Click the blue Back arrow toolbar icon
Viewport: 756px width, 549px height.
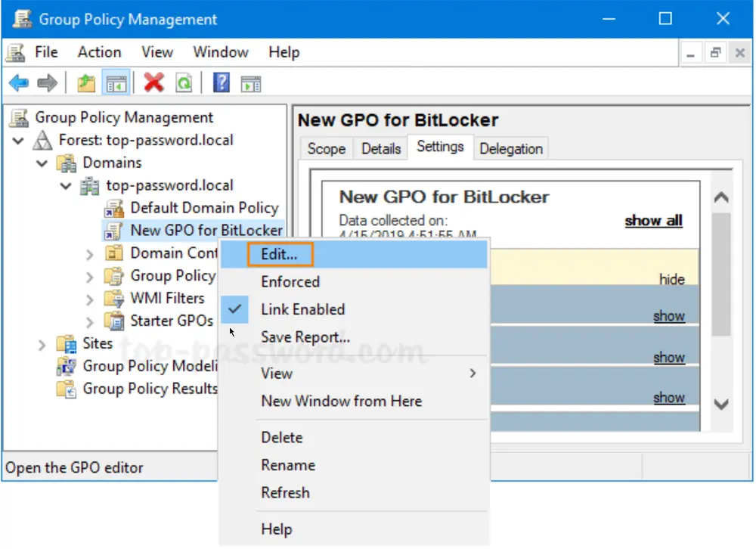point(20,83)
